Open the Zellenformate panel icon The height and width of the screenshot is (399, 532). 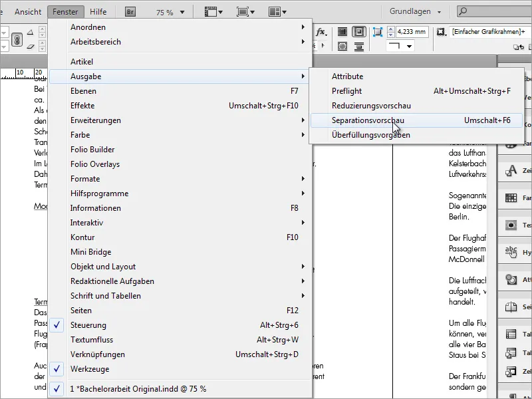click(x=511, y=372)
